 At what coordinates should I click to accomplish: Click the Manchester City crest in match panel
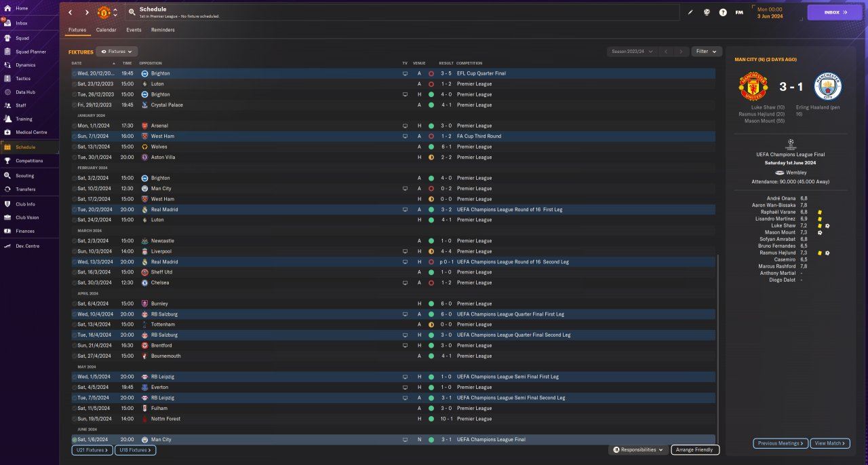tap(827, 86)
